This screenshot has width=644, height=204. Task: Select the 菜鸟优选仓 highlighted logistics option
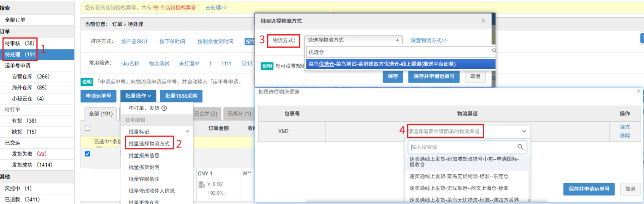tap(400, 64)
